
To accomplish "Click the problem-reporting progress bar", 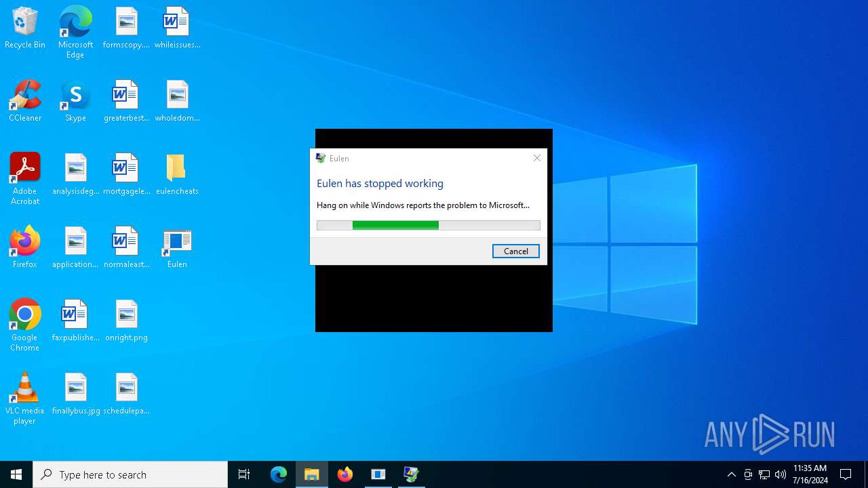I will tap(429, 225).
